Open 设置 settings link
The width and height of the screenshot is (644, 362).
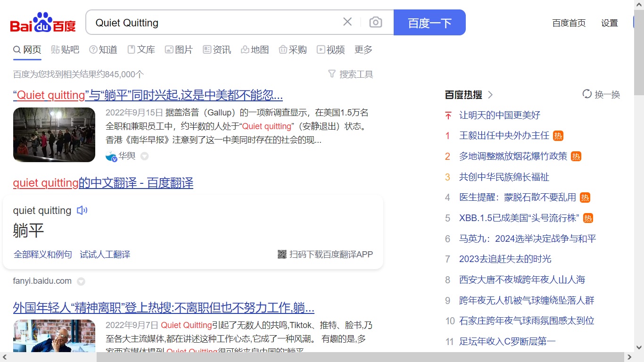click(x=610, y=23)
